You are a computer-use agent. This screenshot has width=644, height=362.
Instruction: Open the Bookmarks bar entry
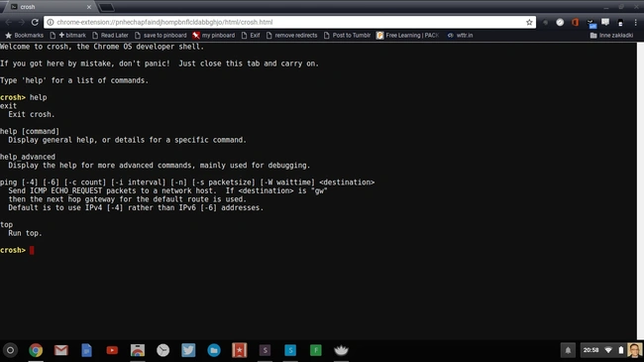pyautogui.click(x=24, y=36)
